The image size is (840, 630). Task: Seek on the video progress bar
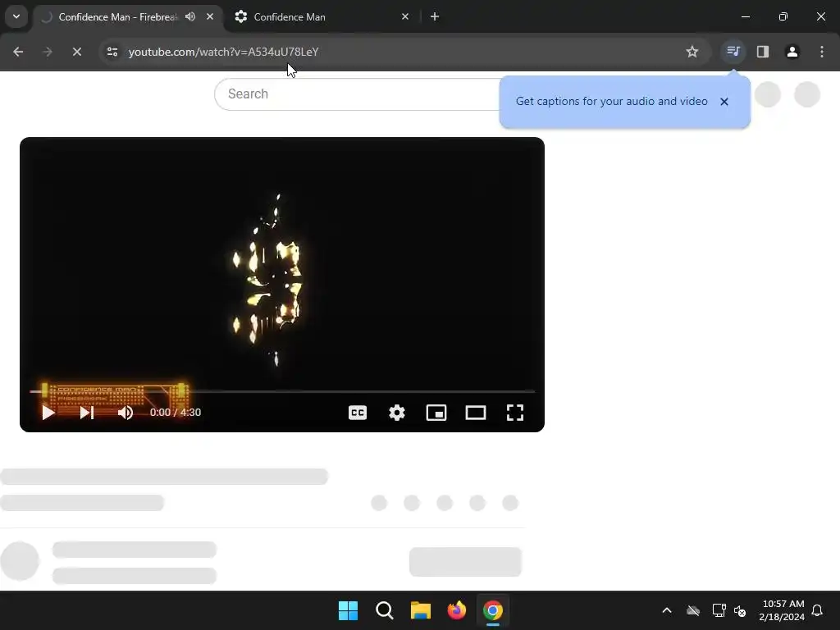pos(282,391)
